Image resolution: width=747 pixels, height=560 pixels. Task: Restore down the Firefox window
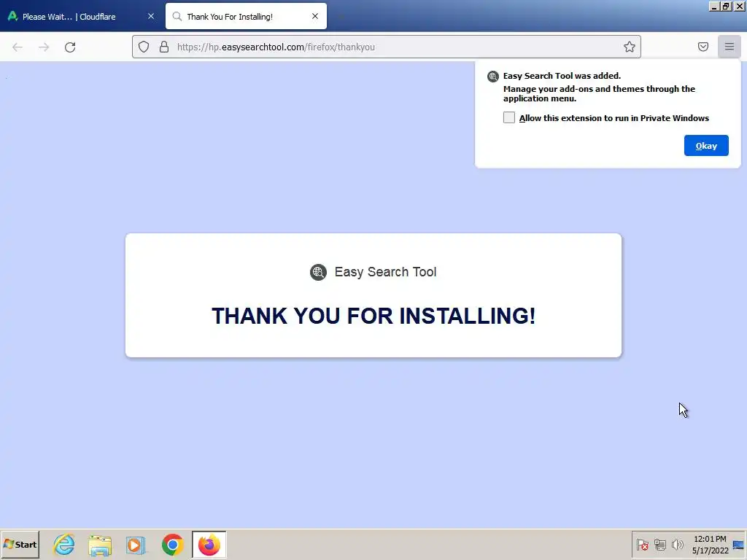726,6
